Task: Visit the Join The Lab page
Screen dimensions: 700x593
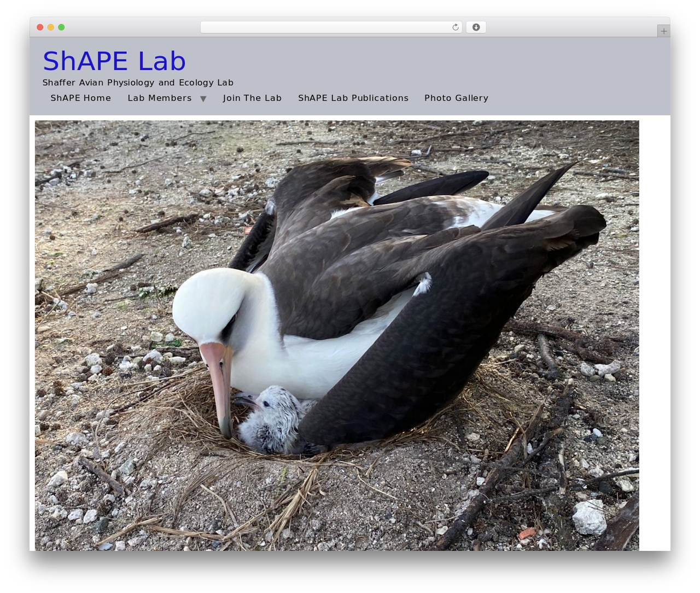Action: [252, 98]
